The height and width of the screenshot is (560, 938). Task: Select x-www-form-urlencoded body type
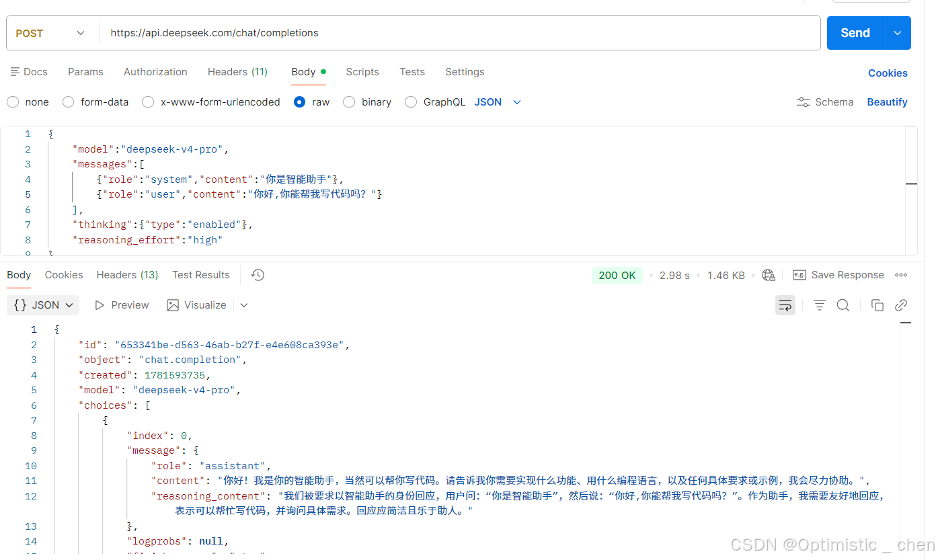click(x=148, y=102)
